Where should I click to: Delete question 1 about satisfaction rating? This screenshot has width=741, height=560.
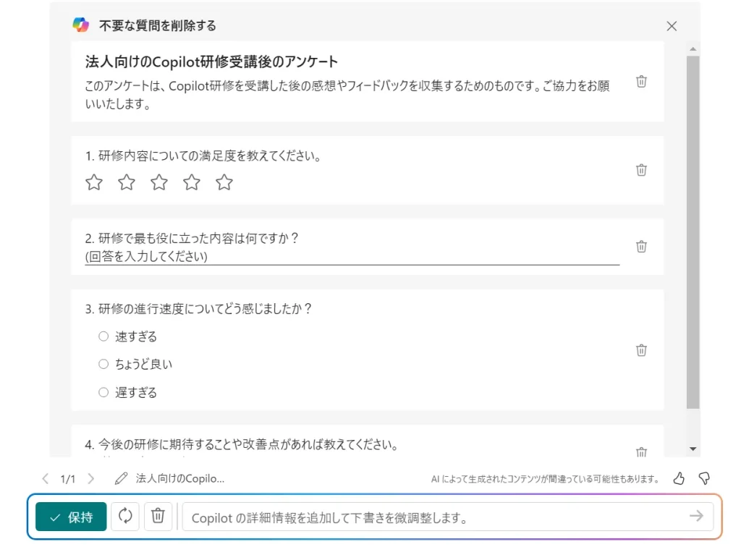[641, 170]
